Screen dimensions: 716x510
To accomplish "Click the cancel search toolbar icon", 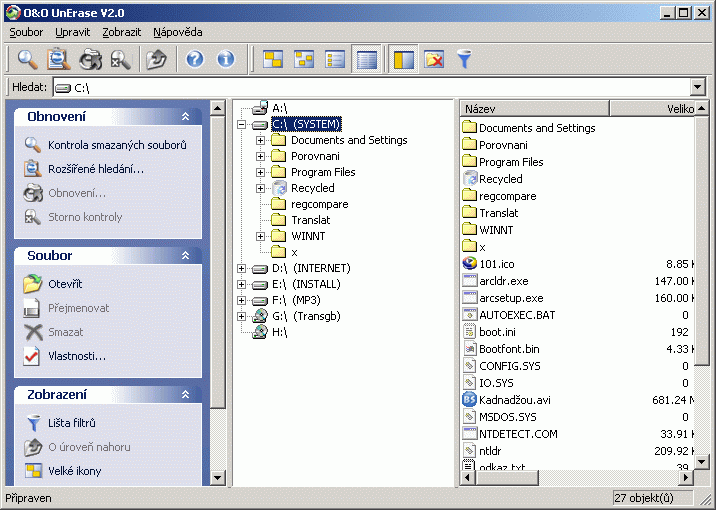I will (x=120, y=60).
